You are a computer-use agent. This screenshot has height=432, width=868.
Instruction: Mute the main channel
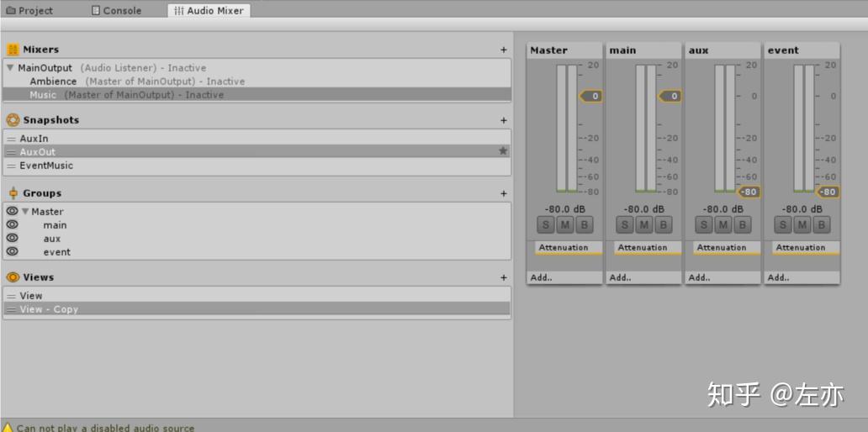tap(643, 224)
